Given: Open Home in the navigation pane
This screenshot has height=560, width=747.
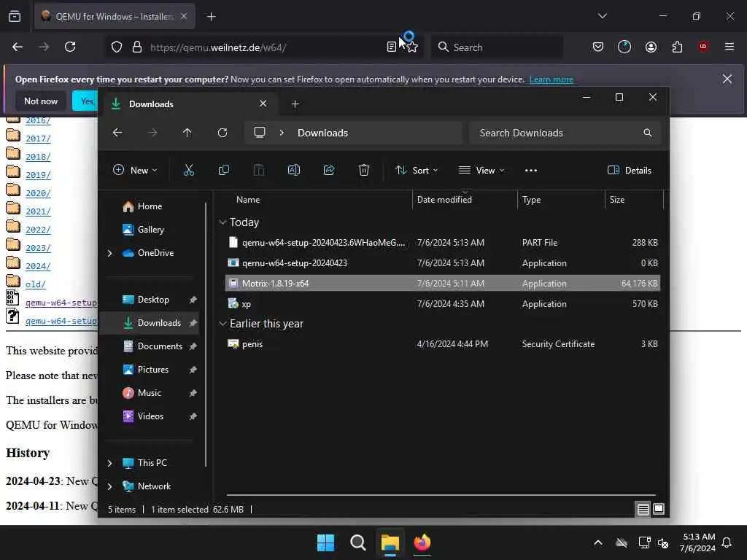Looking at the screenshot, I should tap(150, 206).
